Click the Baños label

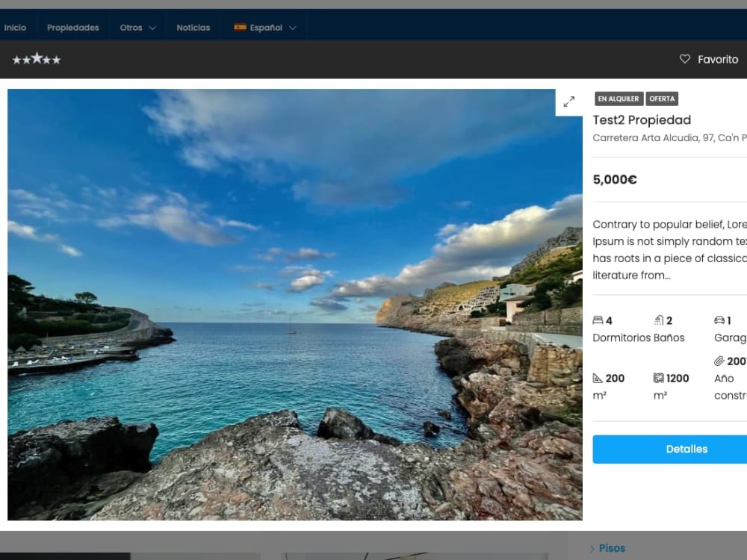(x=669, y=337)
